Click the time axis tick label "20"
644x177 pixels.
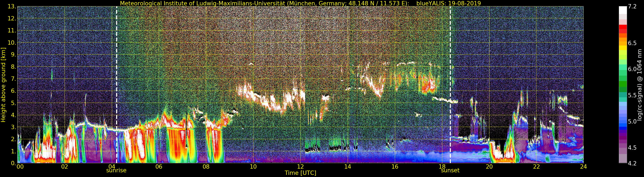489,167
